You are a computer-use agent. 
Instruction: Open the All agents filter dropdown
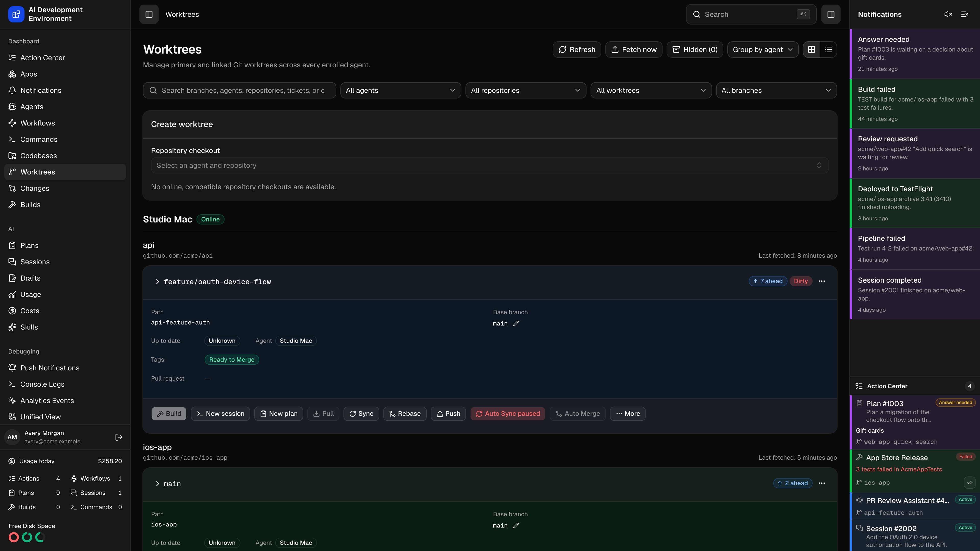pos(401,91)
